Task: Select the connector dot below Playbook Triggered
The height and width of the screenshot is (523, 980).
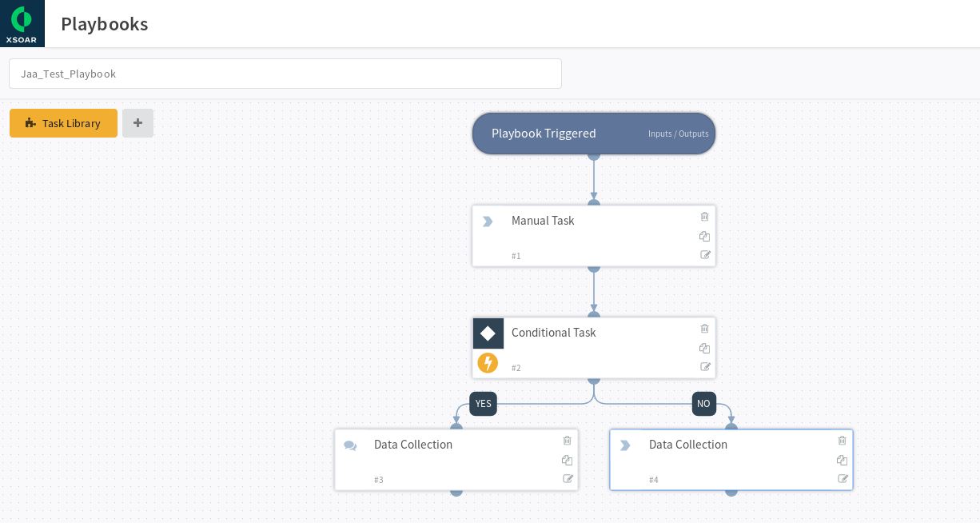Action: pyautogui.click(x=594, y=155)
